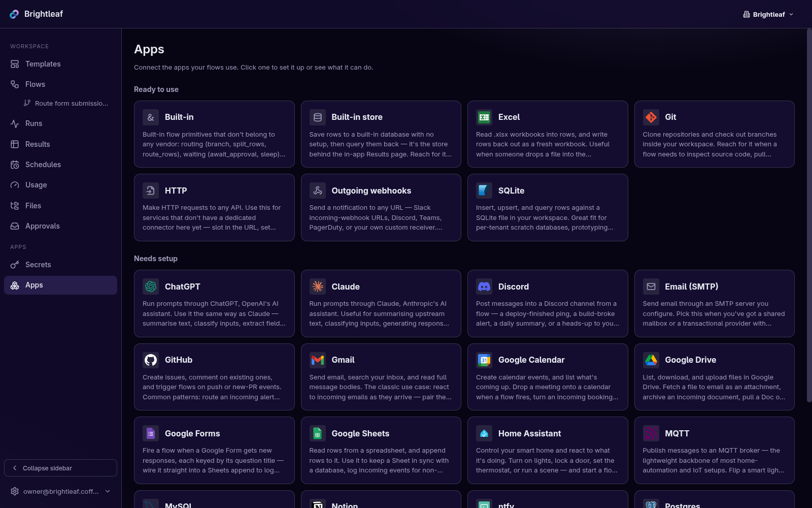Click the Brightleaf logo icon
The height and width of the screenshot is (508, 812).
[x=14, y=14]
